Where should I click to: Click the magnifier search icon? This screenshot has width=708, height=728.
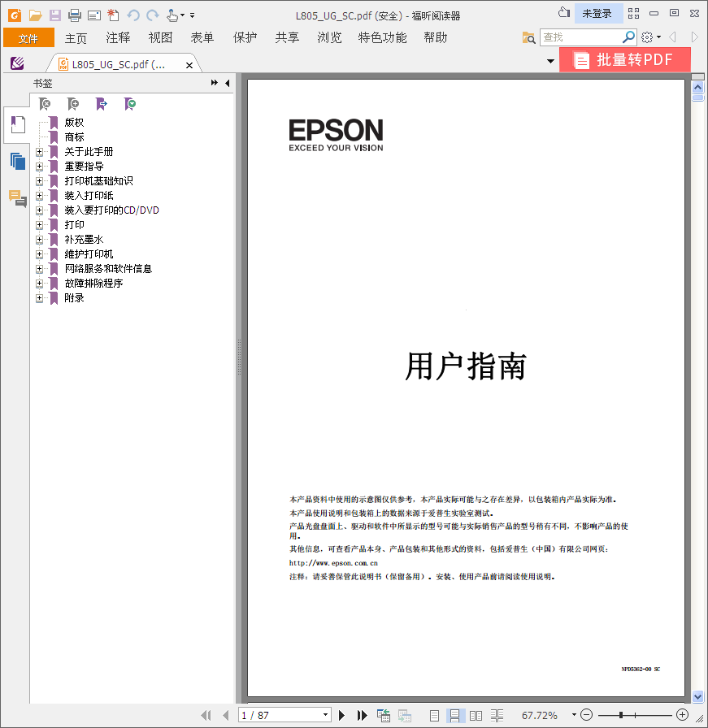pyautogui.click(x=628, y=37)
